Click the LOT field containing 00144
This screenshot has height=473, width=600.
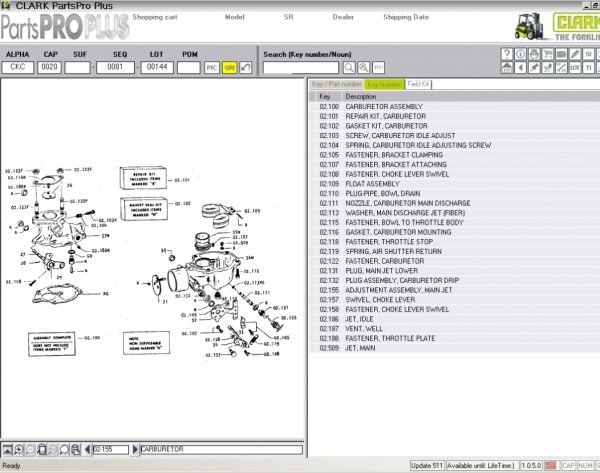[x=157, y=67]
